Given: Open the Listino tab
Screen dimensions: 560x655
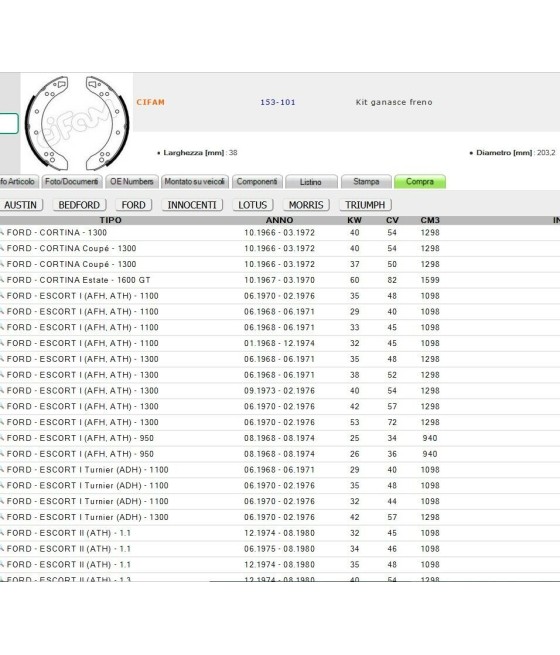Looking at the screenshot, I should [311, 182].
